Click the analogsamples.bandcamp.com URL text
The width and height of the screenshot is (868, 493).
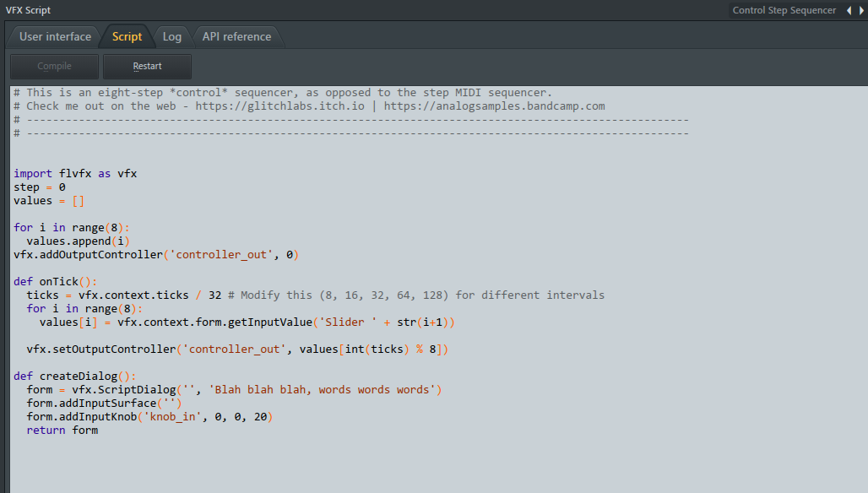(x=494, y=106)
